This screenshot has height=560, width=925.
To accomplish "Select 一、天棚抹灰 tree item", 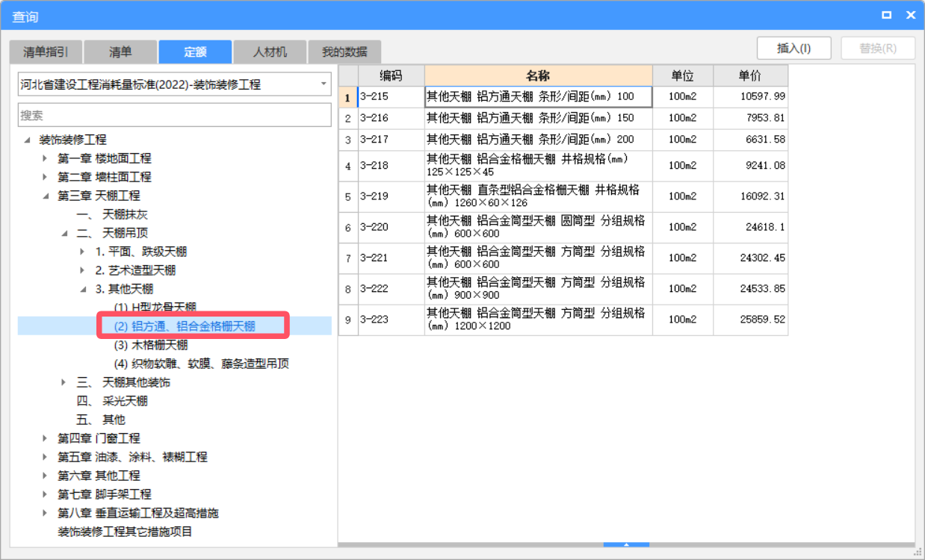I will (x=112, y=214).
